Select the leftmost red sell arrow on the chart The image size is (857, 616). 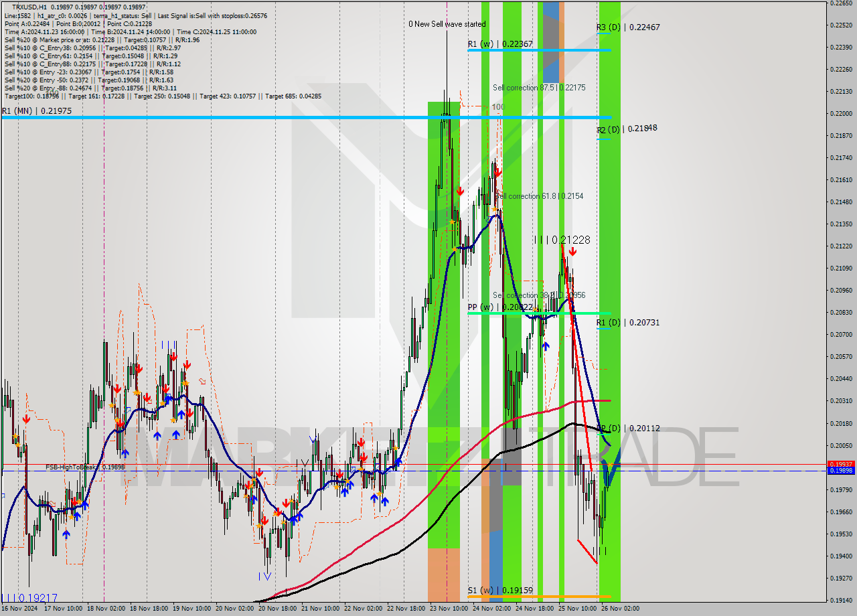[x=25, y=418]
